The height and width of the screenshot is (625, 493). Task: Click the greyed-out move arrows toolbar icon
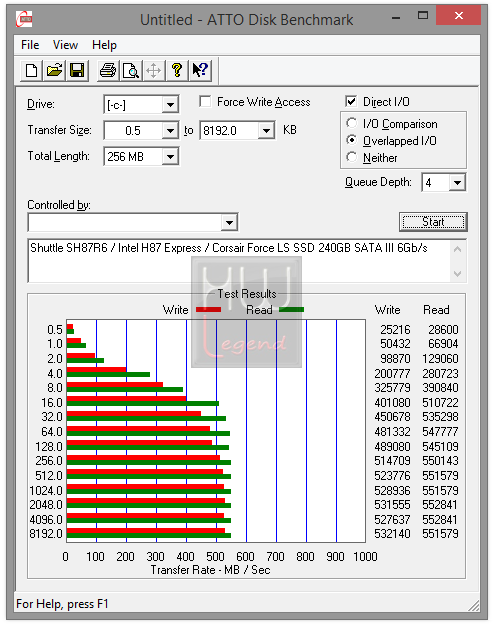pos(153,71)
